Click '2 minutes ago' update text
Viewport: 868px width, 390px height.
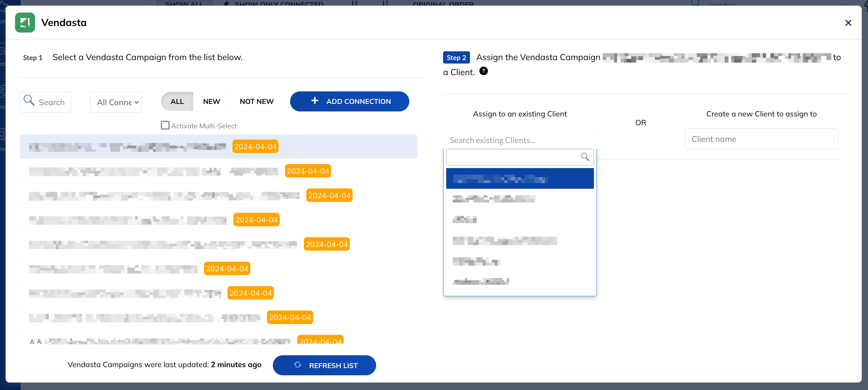[x=236, y=365]
